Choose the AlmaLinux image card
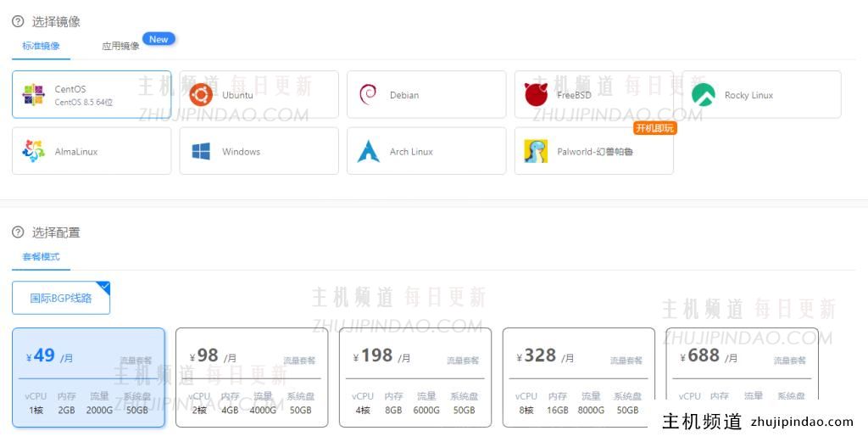 (x=92, y=151)
